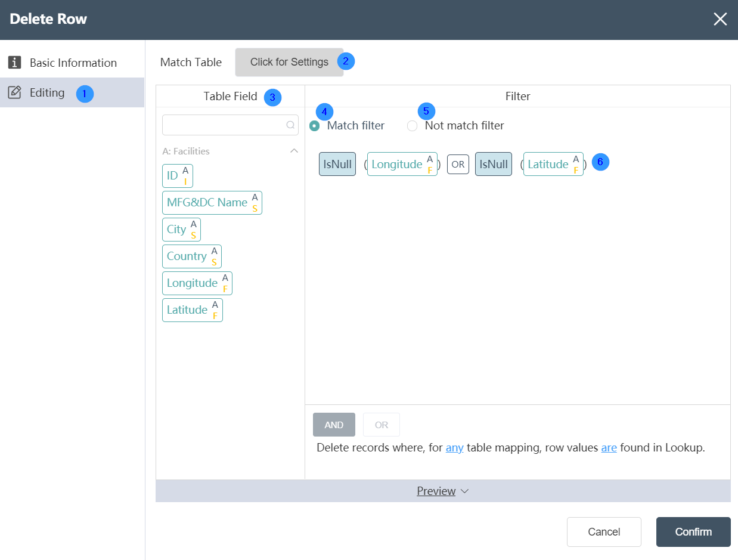Click the 'any' link in description
This screenshot has height=560, width=738.
pyautogui.click(x=455, y=448)
